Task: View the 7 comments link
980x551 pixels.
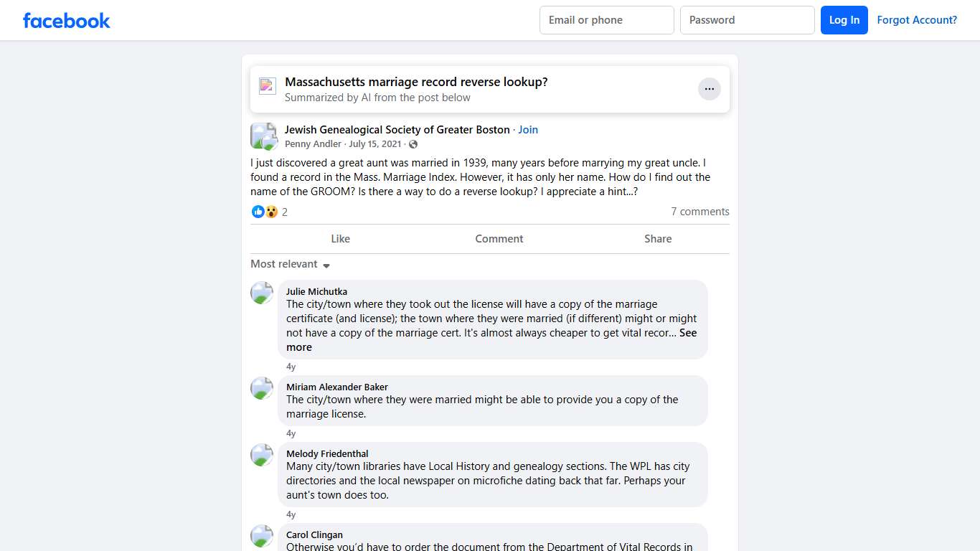Action: pyautogui.click(x=699, y=212)
